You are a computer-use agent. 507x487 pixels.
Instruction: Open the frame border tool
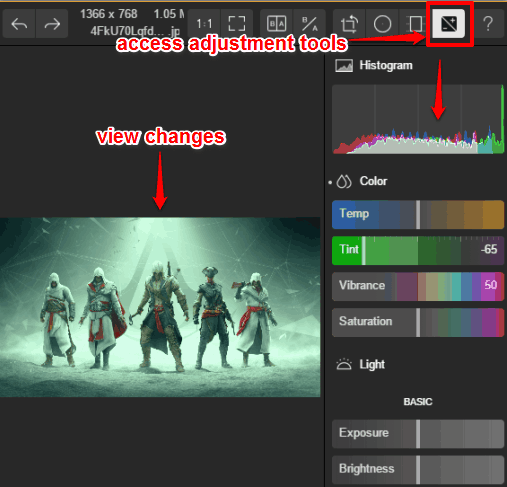coord(415,24)
